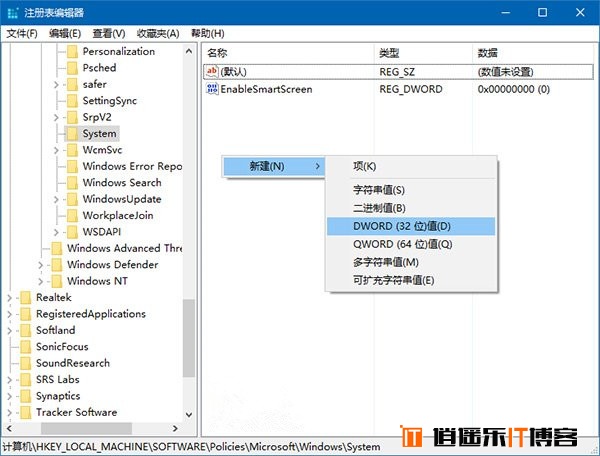Click the Realtek folder icon
Image resolution: width=600 pixels, height=456 pixels.
pyautogui.click(x=26, y=298)
